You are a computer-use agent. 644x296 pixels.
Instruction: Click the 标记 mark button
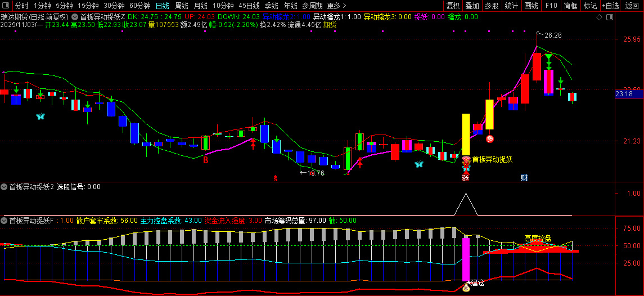[x=590, y=6]
